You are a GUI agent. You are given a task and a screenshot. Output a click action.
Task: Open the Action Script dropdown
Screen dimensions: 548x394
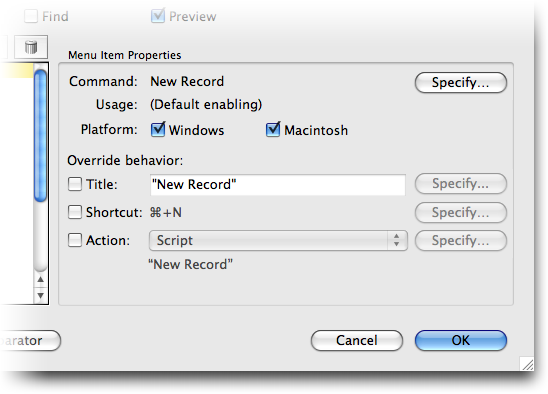(278, 241)
